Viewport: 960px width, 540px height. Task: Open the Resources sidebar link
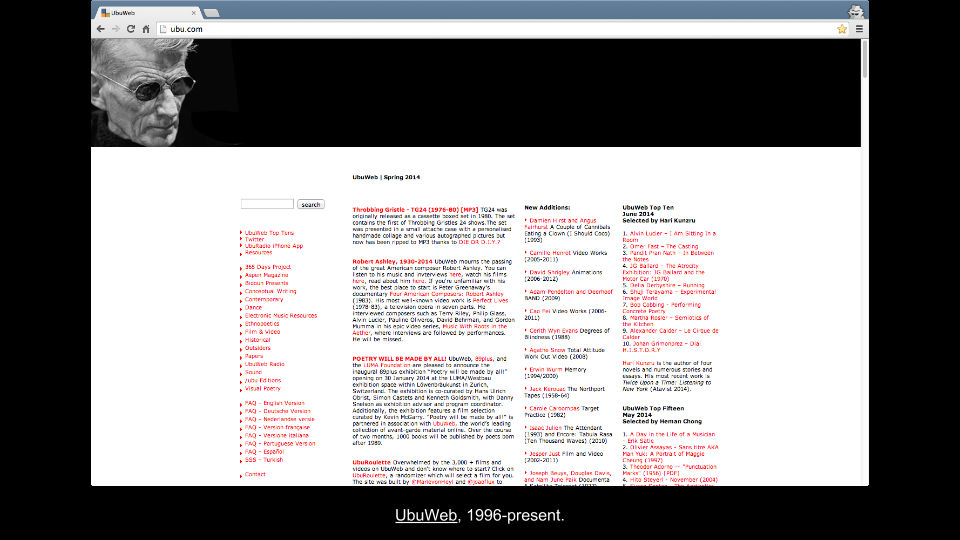pyautogui.click(x=258, y=252)
